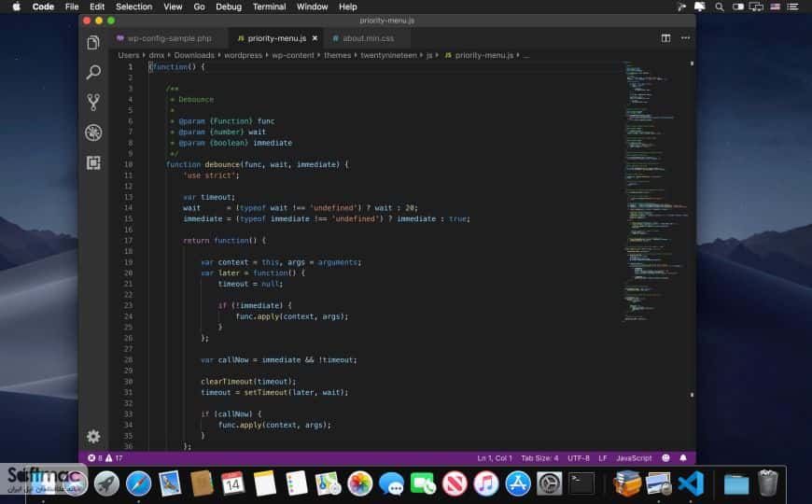812x504 pixels.
Task: Open the Debug view in activity bar
Action: (93, 133)
